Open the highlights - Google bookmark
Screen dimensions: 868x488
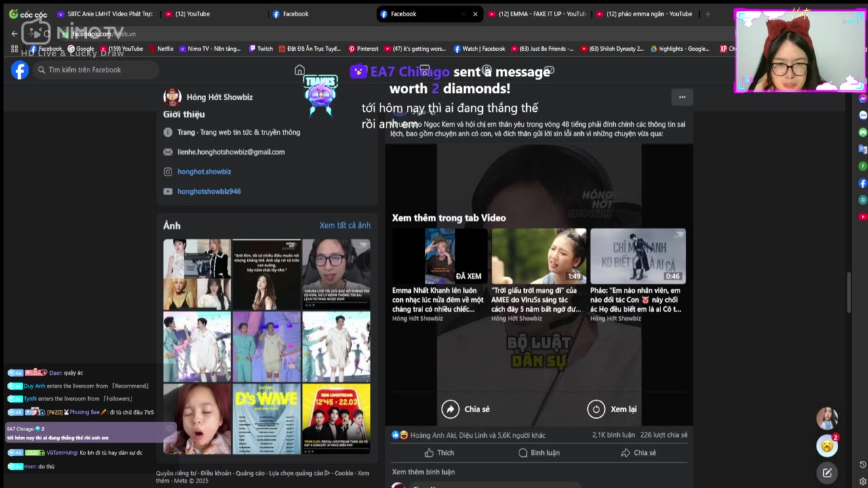(681, 49)
